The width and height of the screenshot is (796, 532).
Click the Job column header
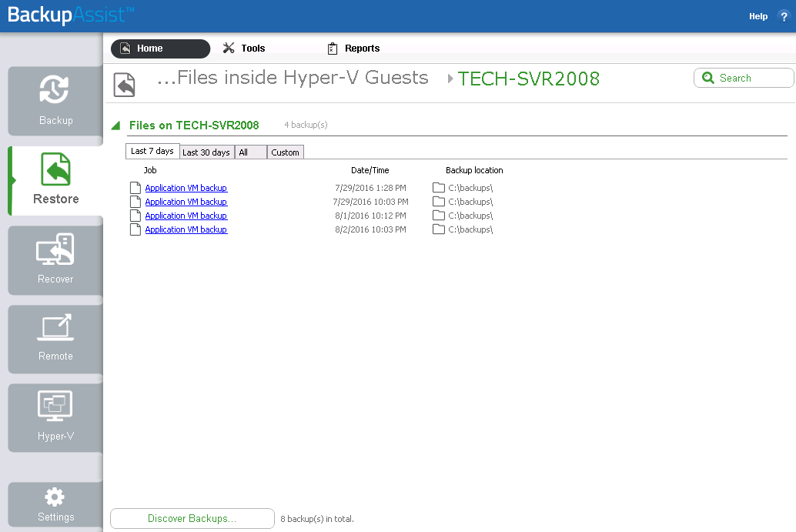(150, 170)
